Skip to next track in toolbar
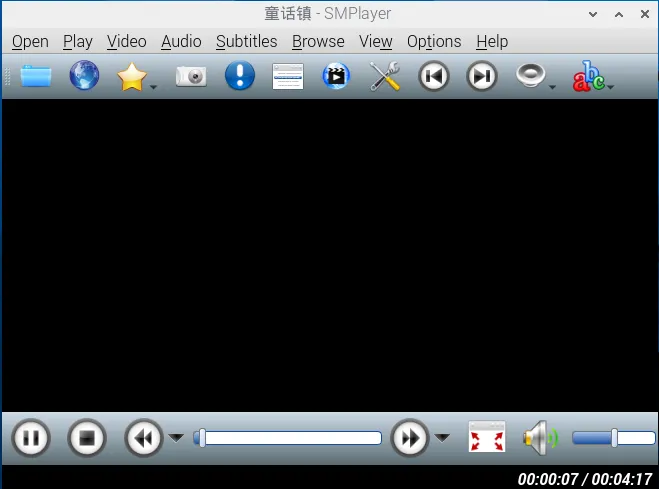 tap(482, 76)
